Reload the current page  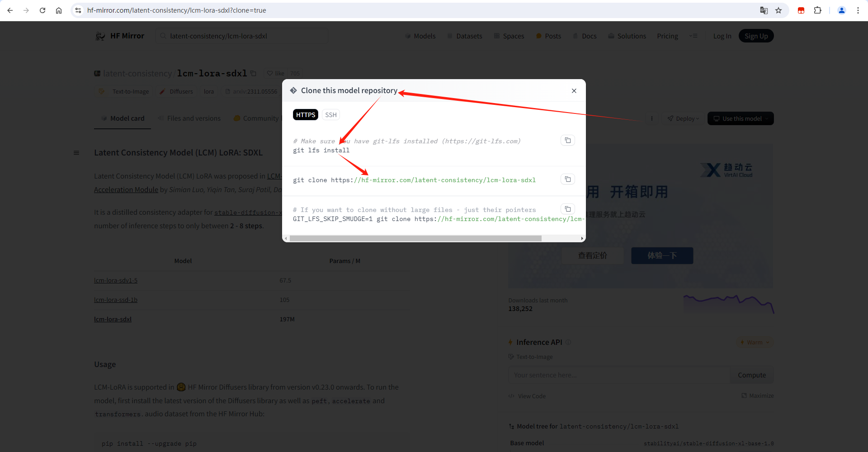click(x=42, y=10)
